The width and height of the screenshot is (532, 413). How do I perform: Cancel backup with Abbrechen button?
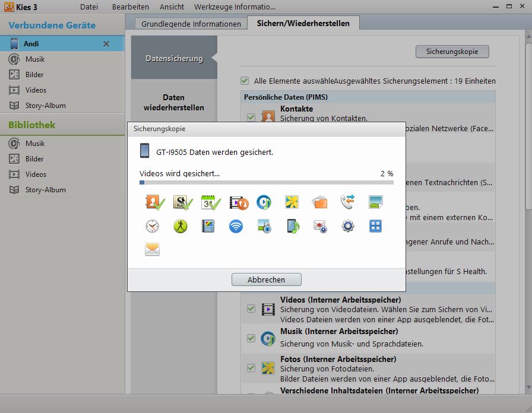tap(267, 279)
